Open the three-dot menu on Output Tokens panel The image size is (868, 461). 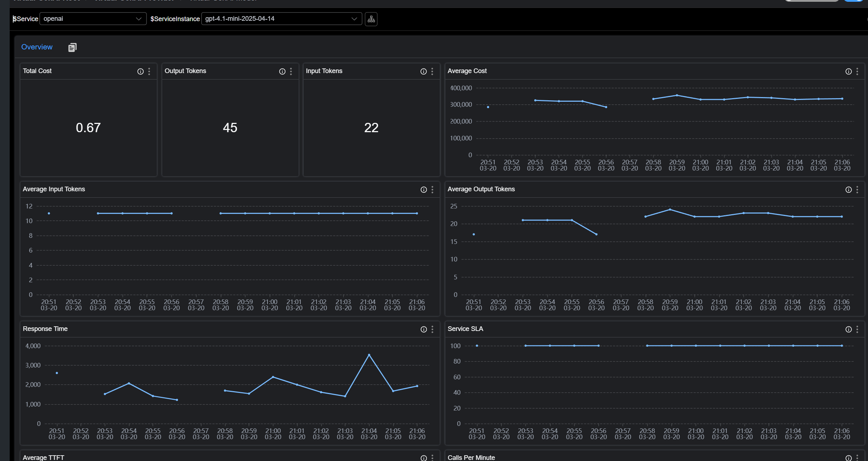coord(291,71)
